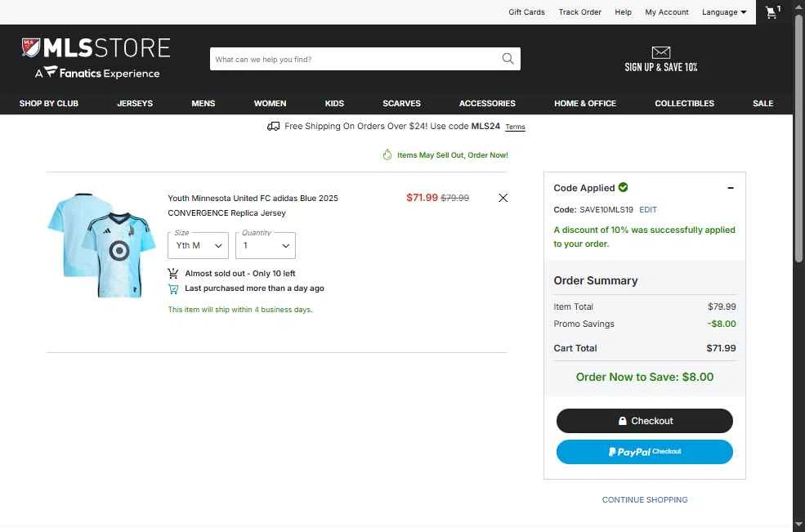Open the Sale menu
This screenshot has height=532, width=805.
(763, 103)
